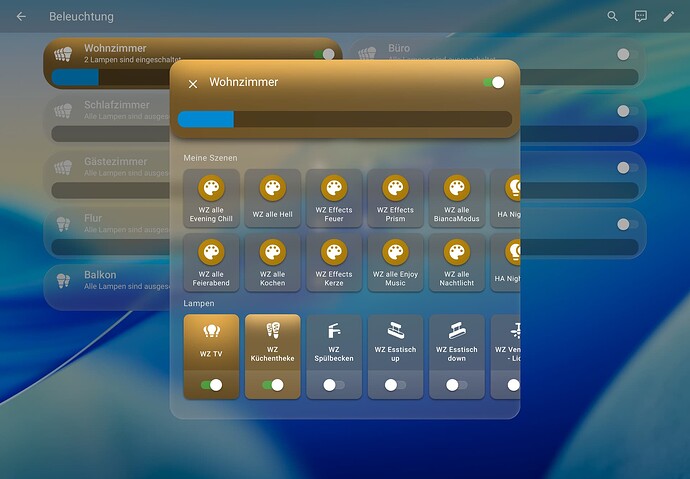Turn off the WZ Küchentheke lamp switch

272,385
